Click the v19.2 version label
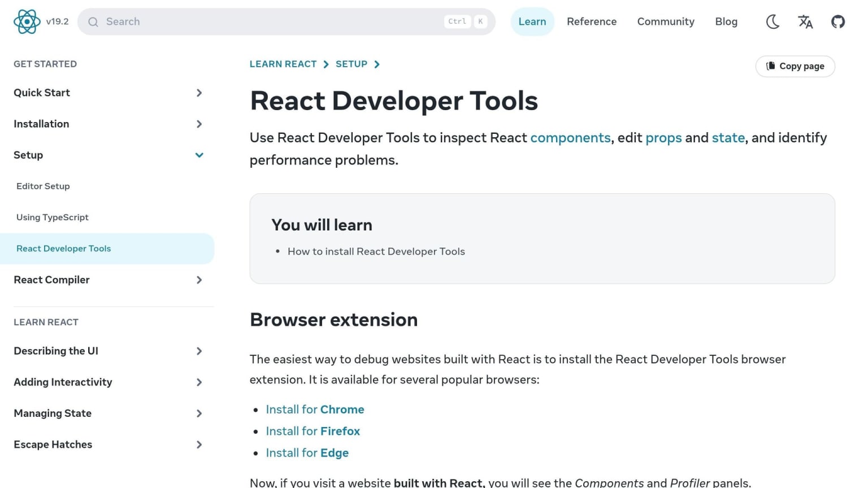 [57, 21]
